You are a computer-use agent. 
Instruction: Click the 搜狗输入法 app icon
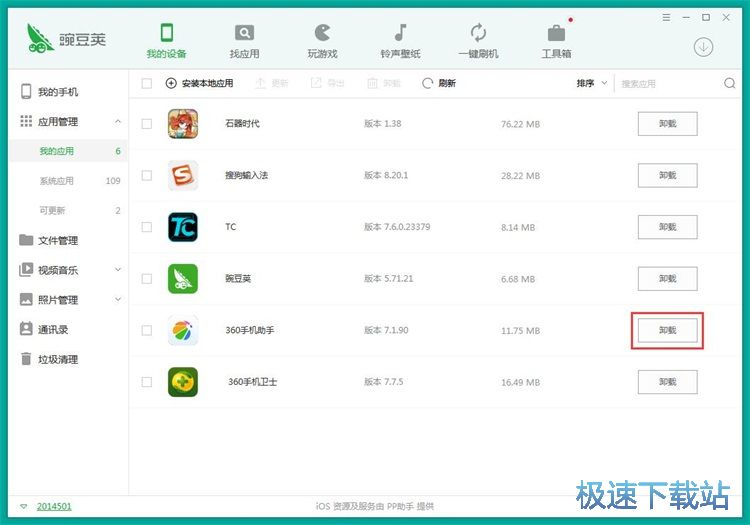183,175
